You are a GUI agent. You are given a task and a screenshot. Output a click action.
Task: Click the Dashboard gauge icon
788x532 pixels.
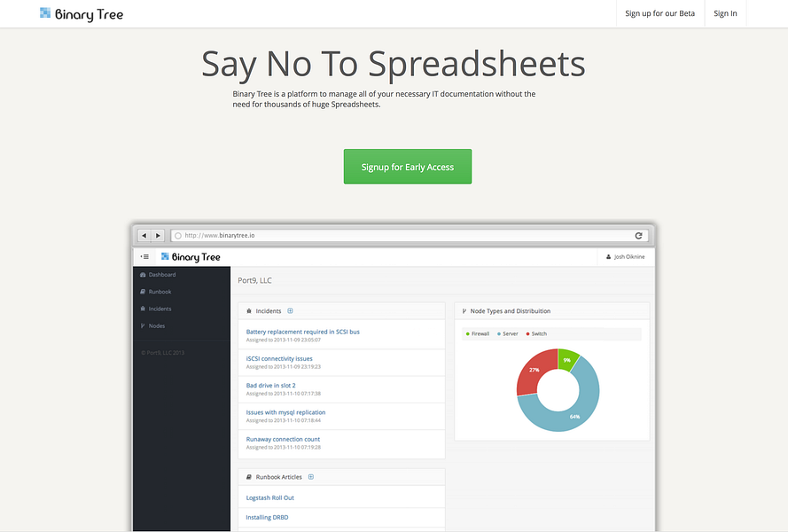[143, 275]
